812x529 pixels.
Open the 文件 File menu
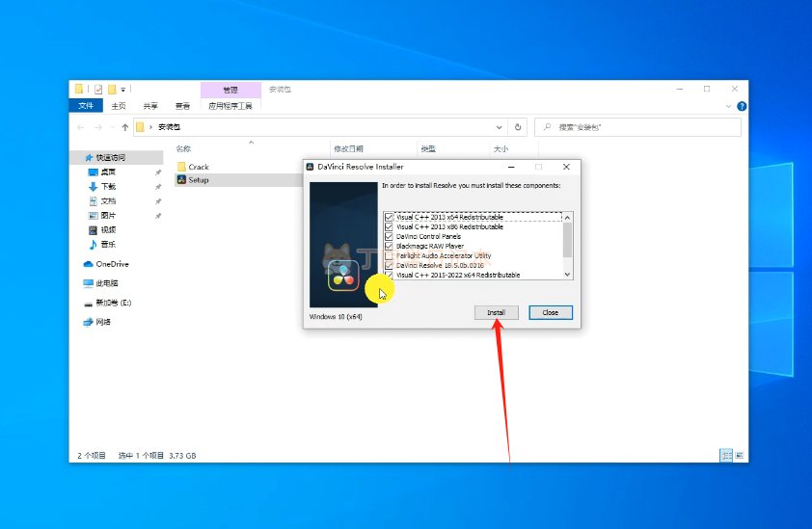coord(86,106)
